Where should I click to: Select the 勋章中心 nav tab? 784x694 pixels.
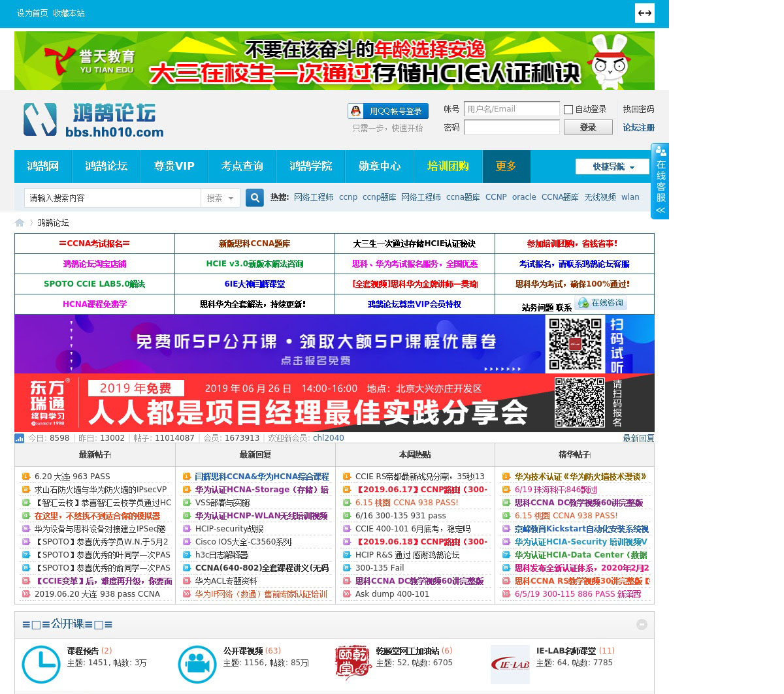point(379,166)
